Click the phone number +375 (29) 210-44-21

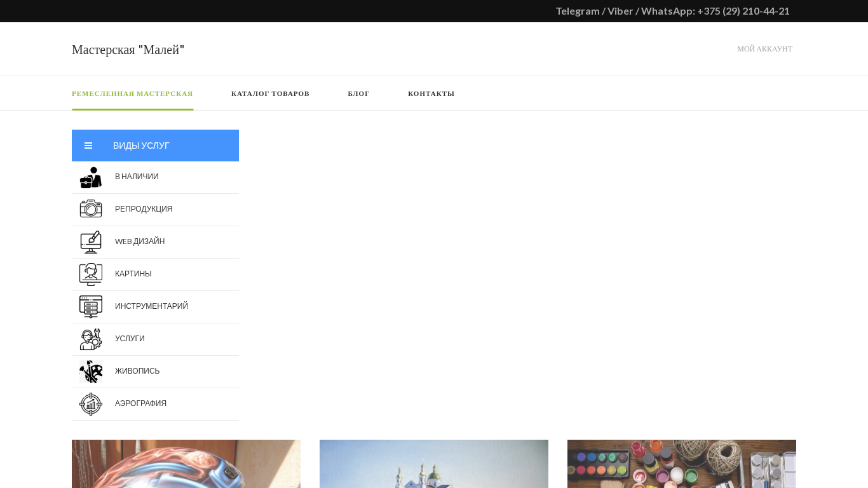(743, 11)
